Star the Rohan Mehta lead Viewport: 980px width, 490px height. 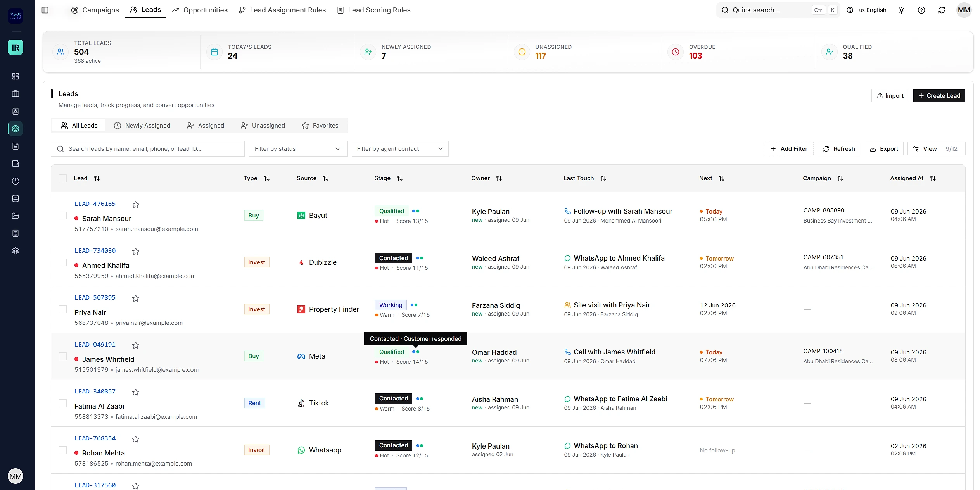[x=136, y=439]
